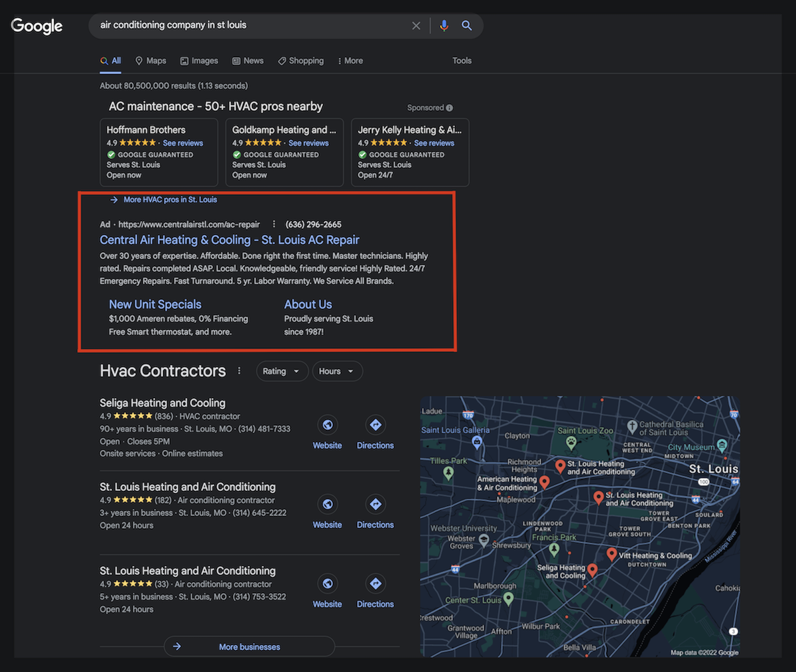Click in the search field with query text
This screenshot has height=672, width=796.
[x=252, y=25]
